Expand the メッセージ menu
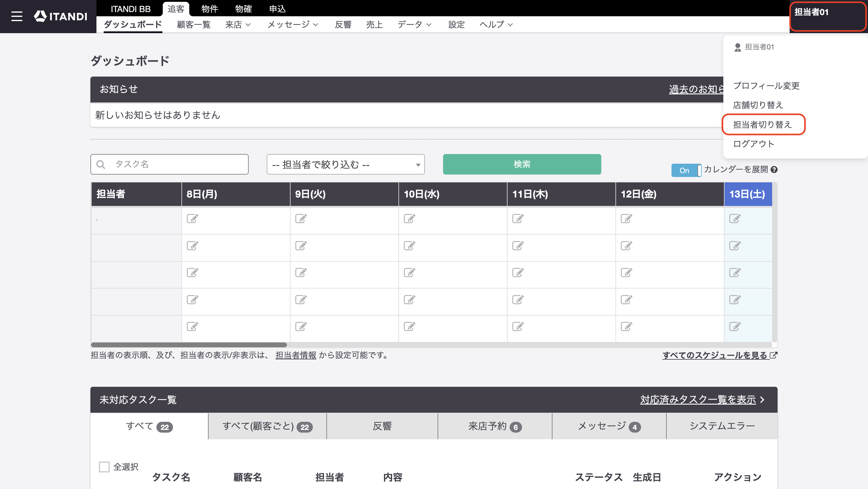The image size is (868, 489). pyautogui.click(x=293, y=25)
